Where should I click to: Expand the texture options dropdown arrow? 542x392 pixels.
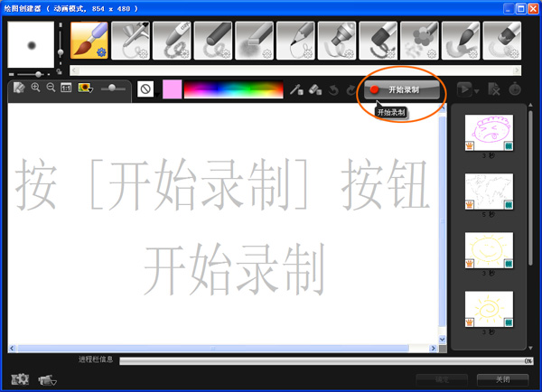157,95
